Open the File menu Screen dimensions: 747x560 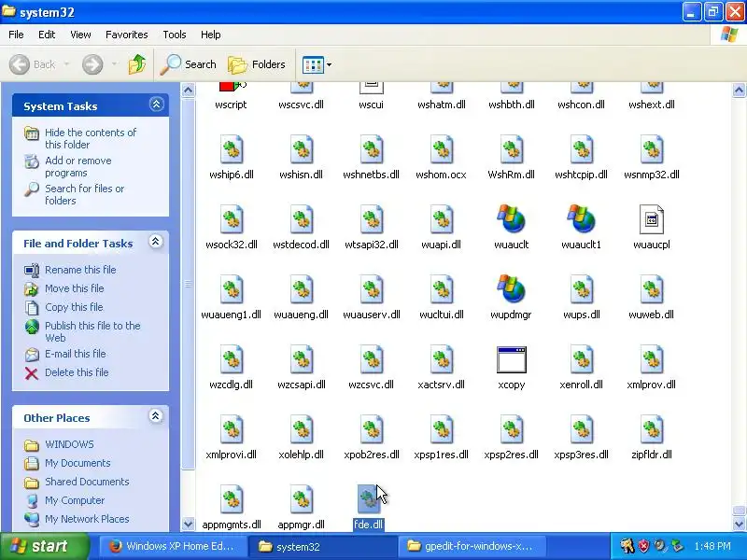point(16,35)
